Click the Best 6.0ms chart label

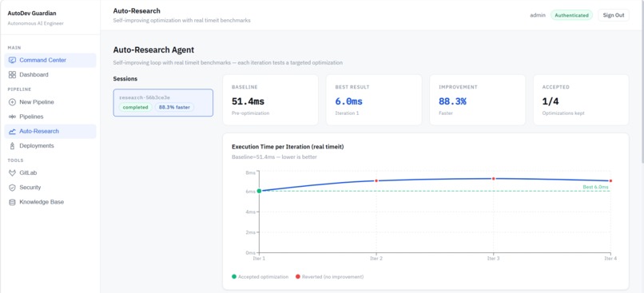click(x=595, y=187)
